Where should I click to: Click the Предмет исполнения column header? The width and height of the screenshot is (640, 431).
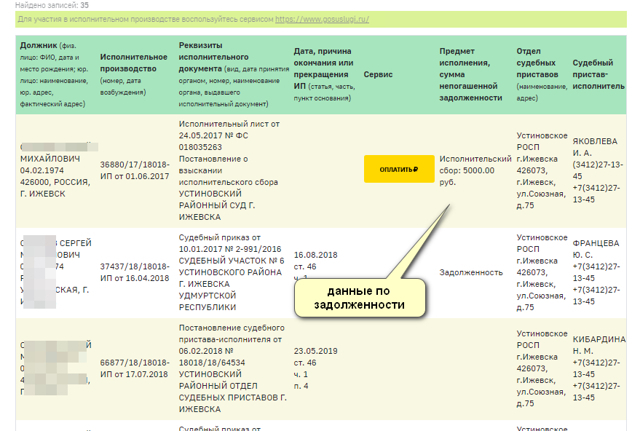click(x=472, y=71)
